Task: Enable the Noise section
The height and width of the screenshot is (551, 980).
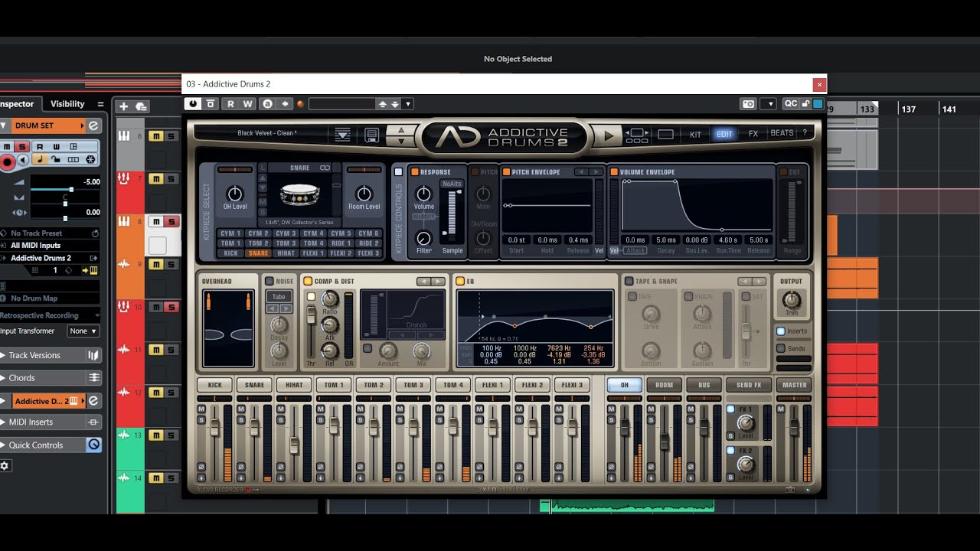Action: (x=269, y=281)
